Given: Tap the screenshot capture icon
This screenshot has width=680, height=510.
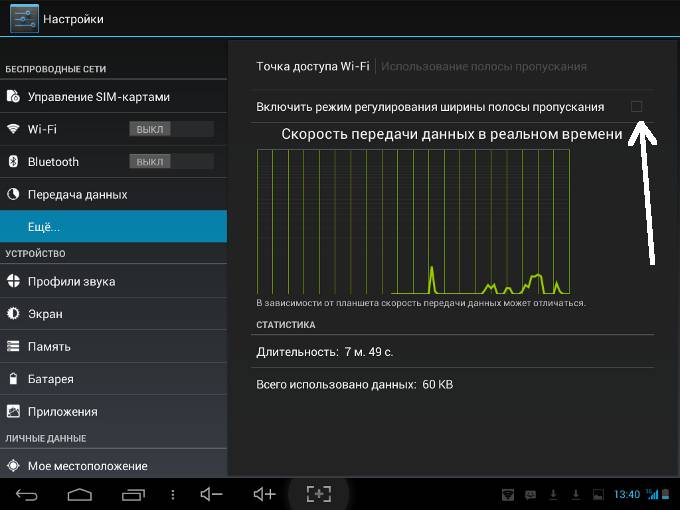Looking at the screenshot, I should point(318,494).
